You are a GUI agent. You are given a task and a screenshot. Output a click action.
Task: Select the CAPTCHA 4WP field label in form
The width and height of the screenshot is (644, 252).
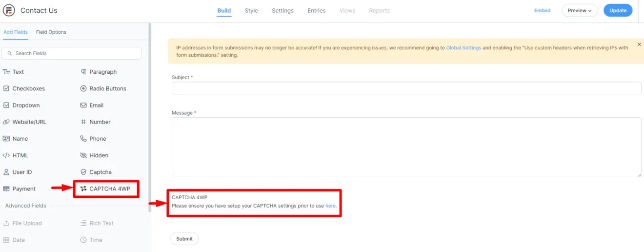189,197
